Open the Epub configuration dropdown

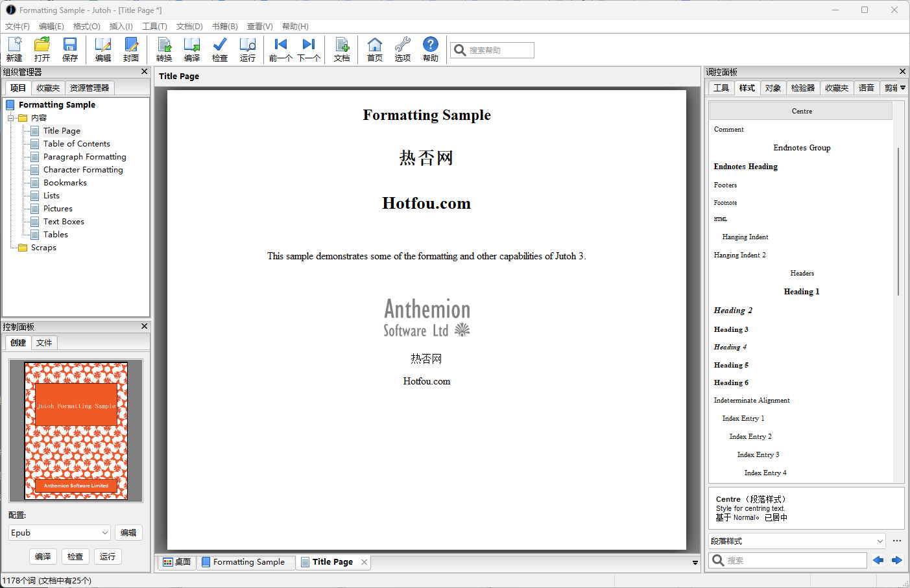point(60,533)
